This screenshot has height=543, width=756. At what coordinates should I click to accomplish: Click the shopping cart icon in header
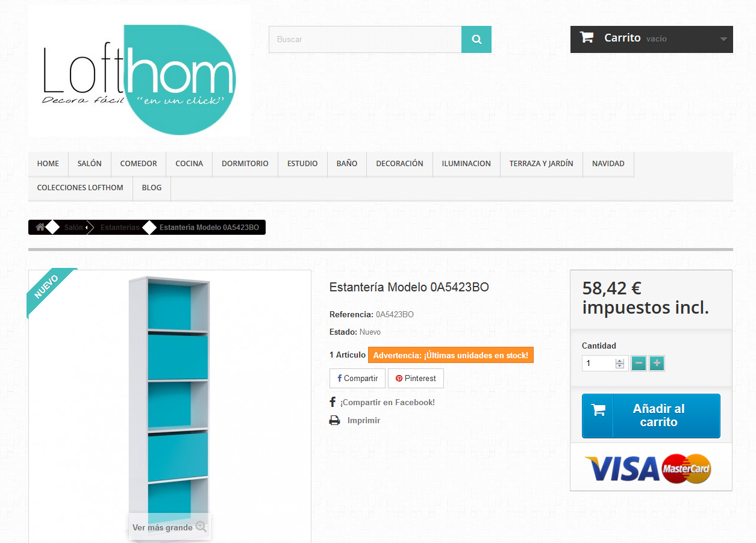[586, 37]
